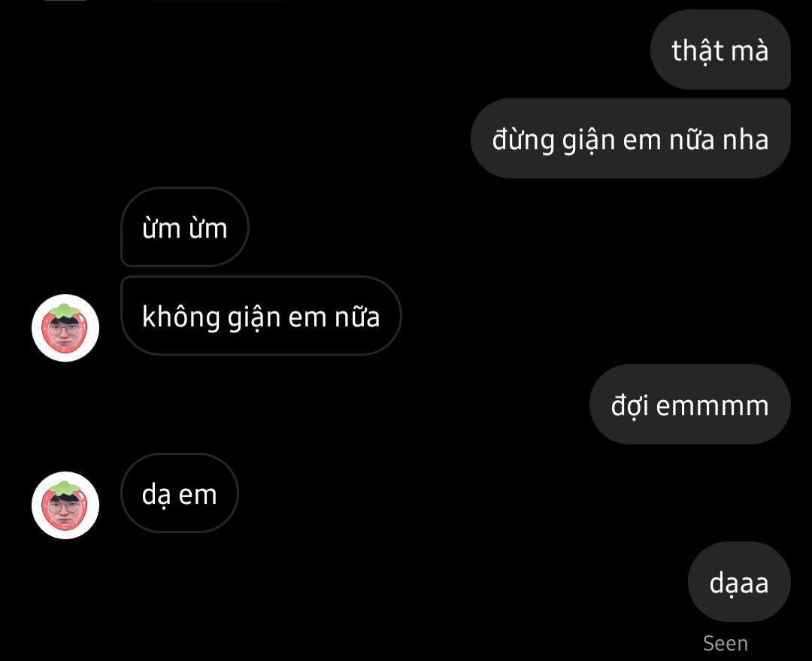Tap the received "dạ em" bubble
Screen dimensions: 812x661
(x=180, y=493)
